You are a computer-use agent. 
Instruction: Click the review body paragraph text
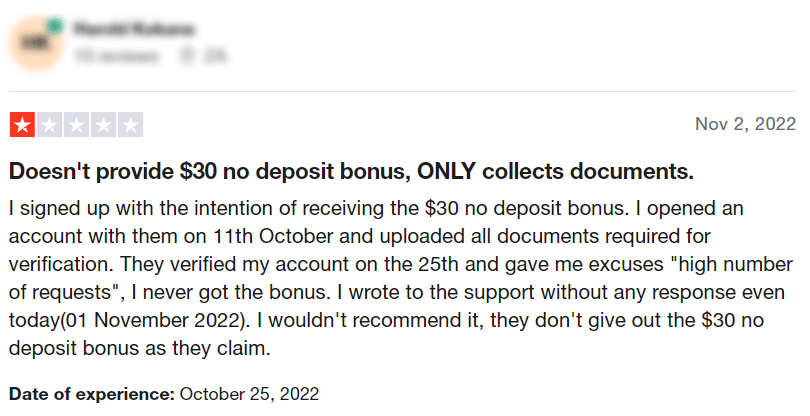pos(400,278)
